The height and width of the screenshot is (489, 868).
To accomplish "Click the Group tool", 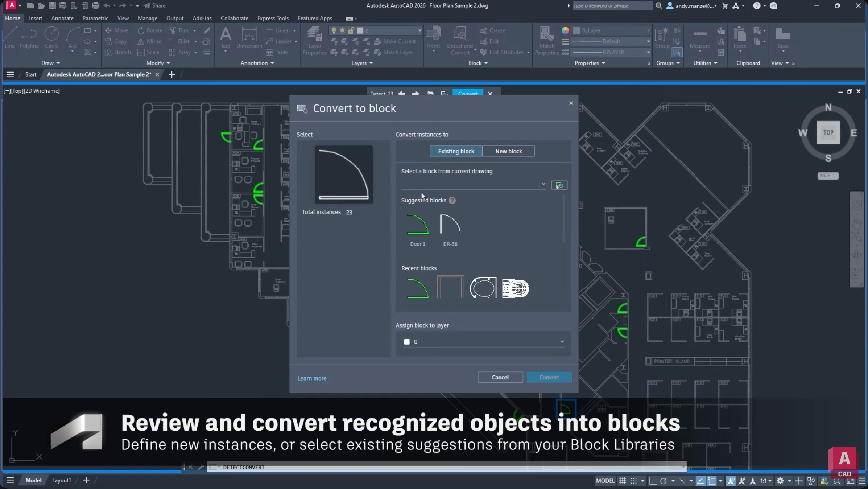I will click(x=662, y=38).
